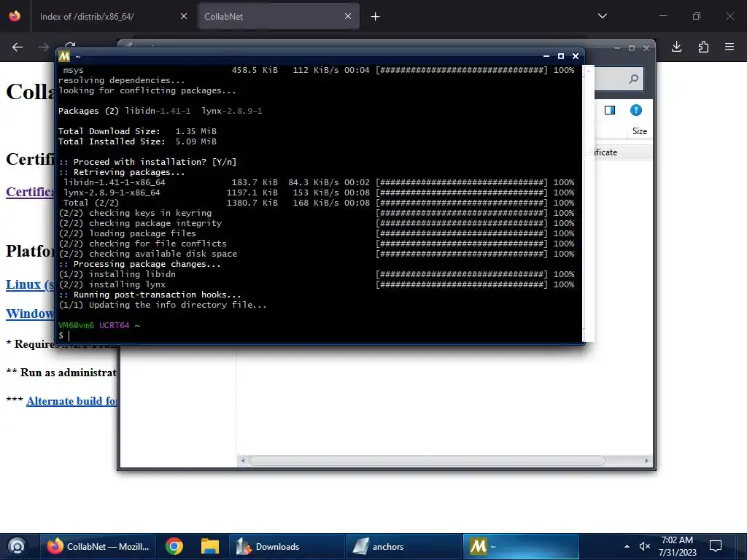The height and width of the screenshot is (560, 747).
Task: Minimize the Explorer window behind the terminal
Action: click(617, 48)
